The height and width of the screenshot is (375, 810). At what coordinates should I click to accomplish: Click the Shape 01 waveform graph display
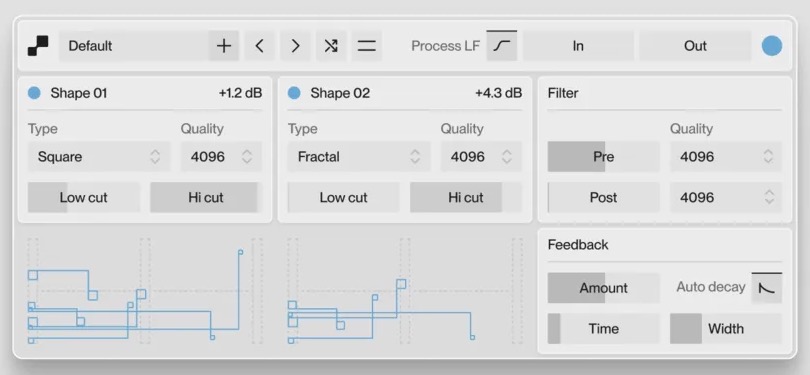145,291
